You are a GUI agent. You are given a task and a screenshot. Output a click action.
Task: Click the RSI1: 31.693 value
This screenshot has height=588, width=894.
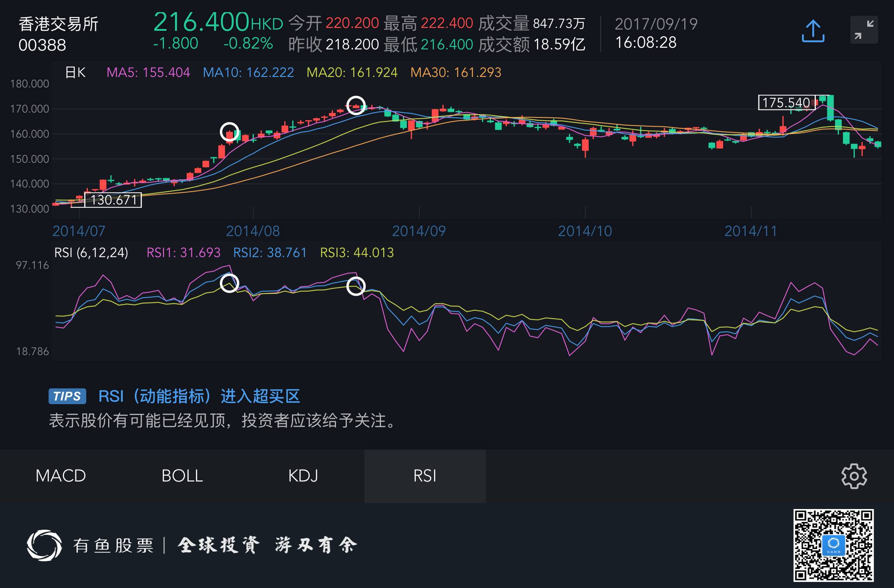pyautogui.click(x=183, y=253)
